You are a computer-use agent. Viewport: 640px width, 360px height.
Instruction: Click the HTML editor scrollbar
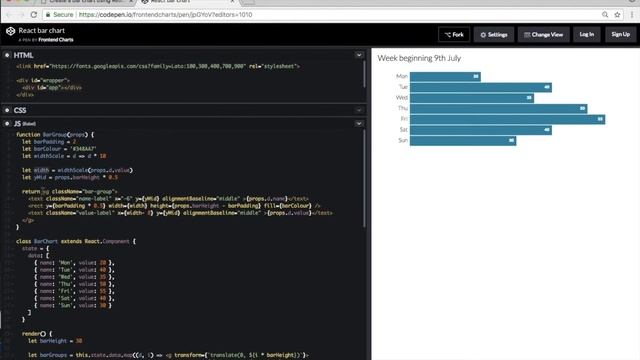(x=364, y=74)
